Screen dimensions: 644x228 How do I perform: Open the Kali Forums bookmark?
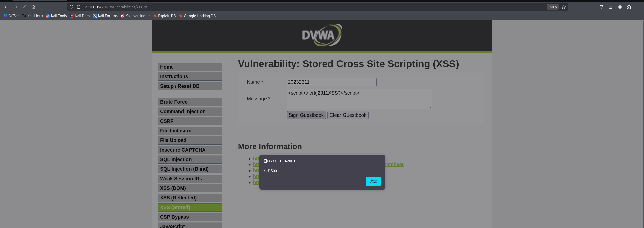tap(105, 16)
